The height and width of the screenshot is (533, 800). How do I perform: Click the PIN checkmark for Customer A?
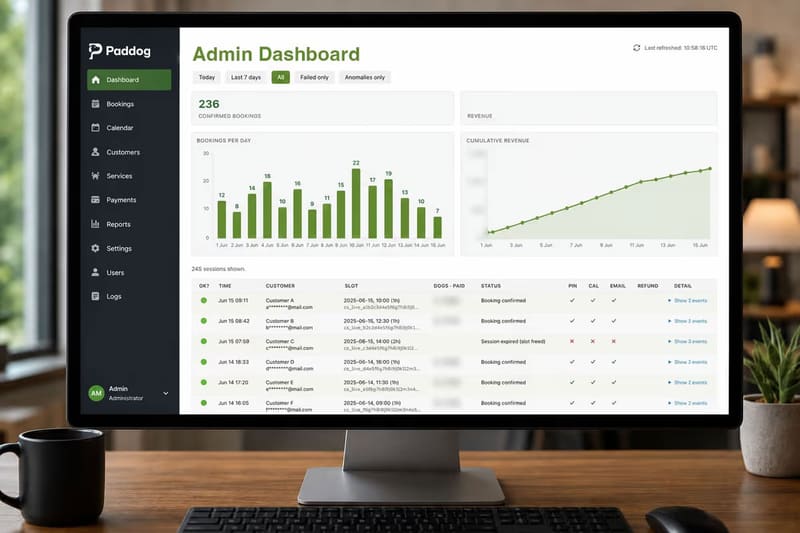coord(572,300)
